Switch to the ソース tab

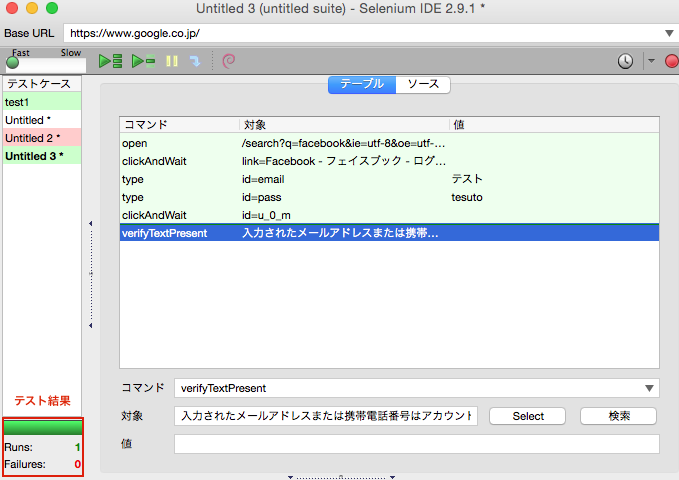click(422, 84)
